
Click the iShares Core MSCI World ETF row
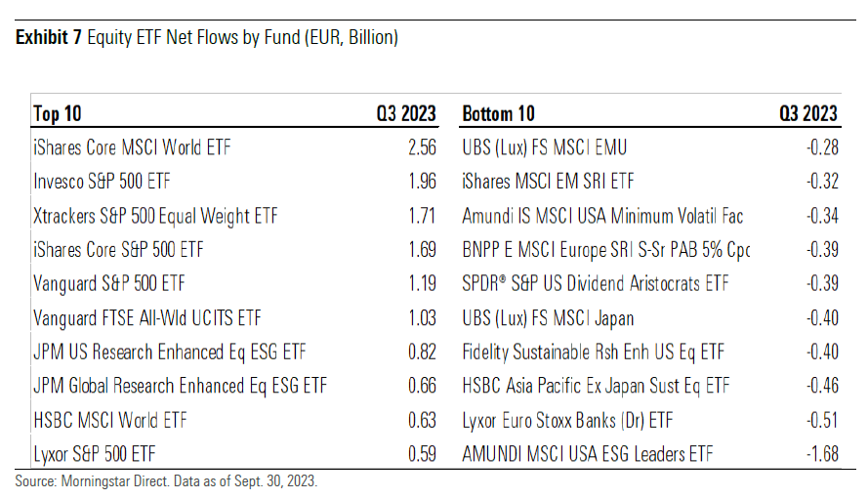point(132,148)
